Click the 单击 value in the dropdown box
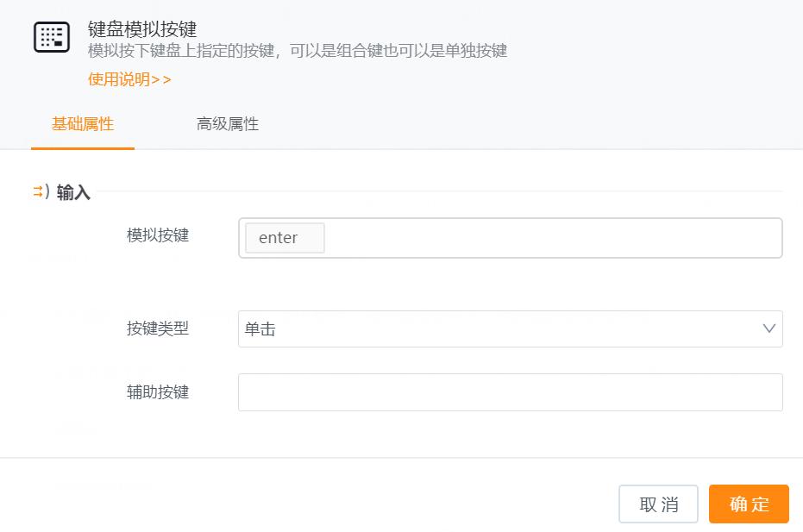The width and height of the screenshot is (803, 532). pos(260,329)
